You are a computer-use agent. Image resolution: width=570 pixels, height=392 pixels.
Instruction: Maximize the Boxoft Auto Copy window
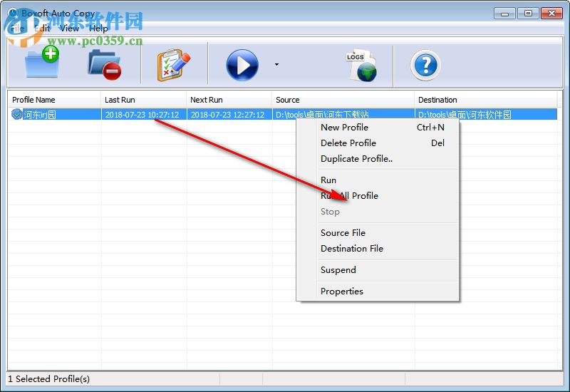click(x=528, y=14)
